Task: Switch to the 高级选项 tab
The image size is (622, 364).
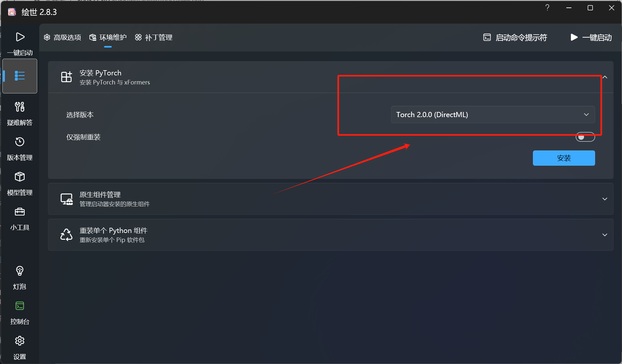Action: (x=63, y=38)
